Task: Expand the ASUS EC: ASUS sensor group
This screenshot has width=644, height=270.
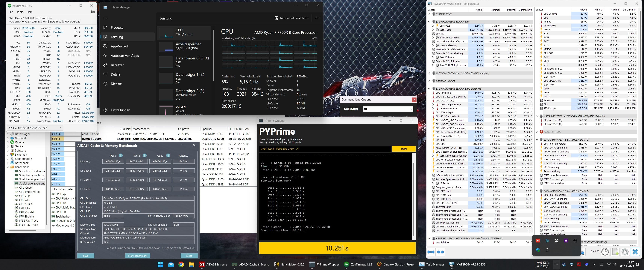Action: (x=537, y=132)
